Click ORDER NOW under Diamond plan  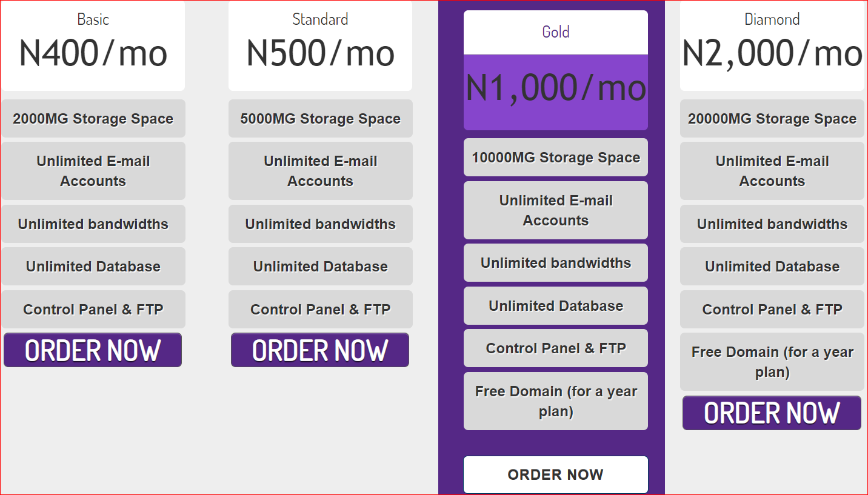[x=772, y=413]
